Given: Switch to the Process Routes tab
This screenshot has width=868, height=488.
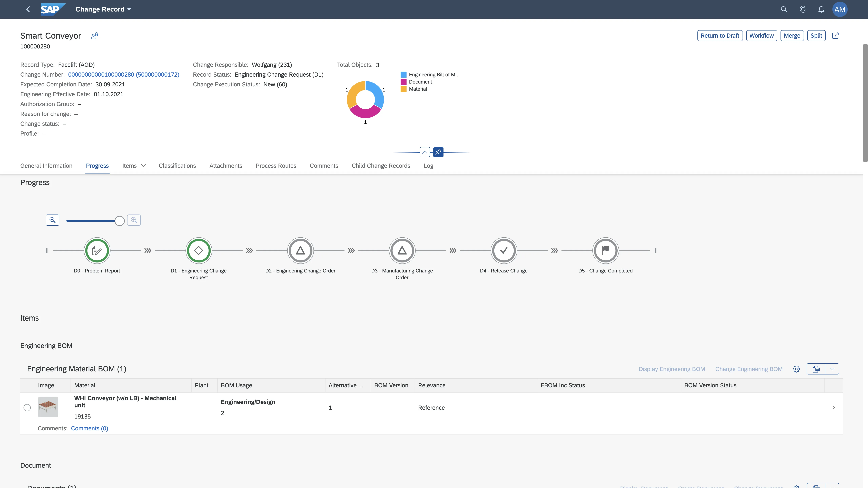Looking at the screenshot, I should (x=276, y=165).
